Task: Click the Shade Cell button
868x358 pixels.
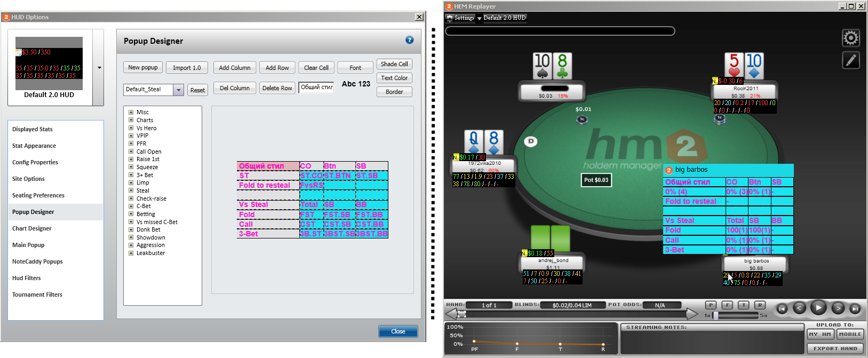Action: tap(394, 64)
